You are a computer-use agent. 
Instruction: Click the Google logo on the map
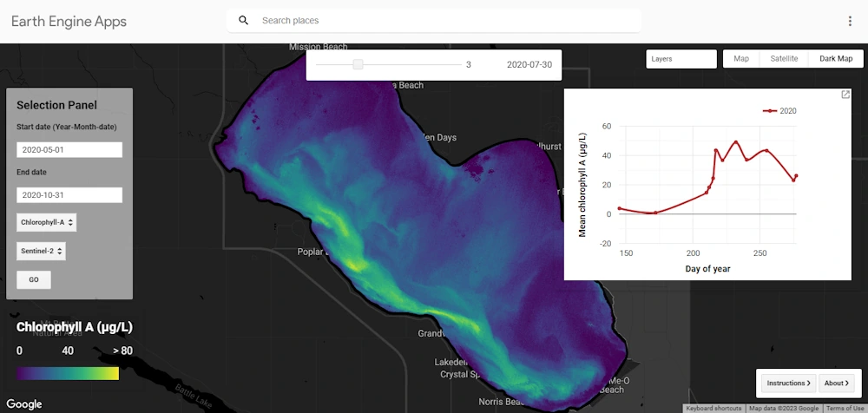[x=24, y=404]
